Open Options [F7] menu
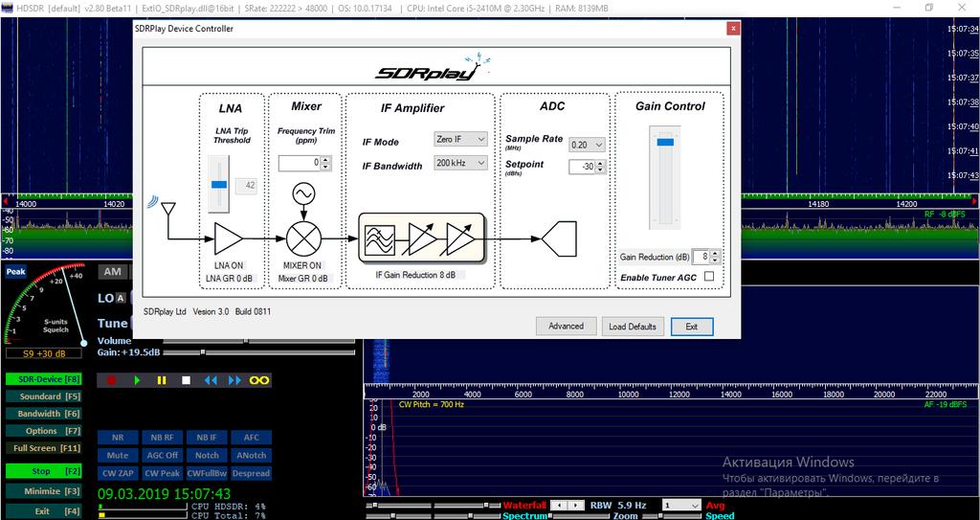The width and height of the screenshot is (980, 520). 43,431
